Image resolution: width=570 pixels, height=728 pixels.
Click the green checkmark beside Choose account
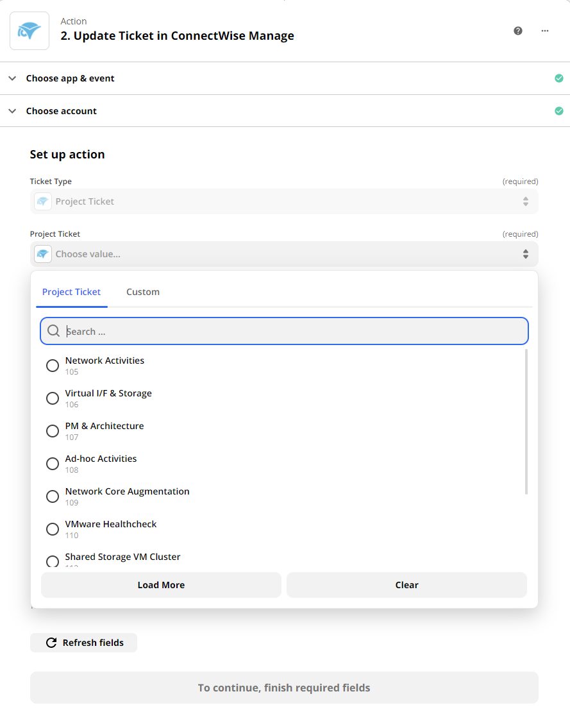pyautogui.click(x=559, y=111)
